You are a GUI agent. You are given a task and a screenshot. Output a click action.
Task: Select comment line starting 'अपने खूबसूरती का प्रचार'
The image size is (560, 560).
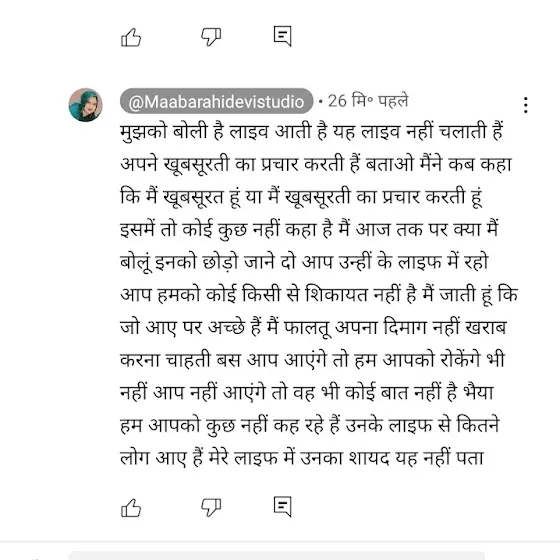316,164
